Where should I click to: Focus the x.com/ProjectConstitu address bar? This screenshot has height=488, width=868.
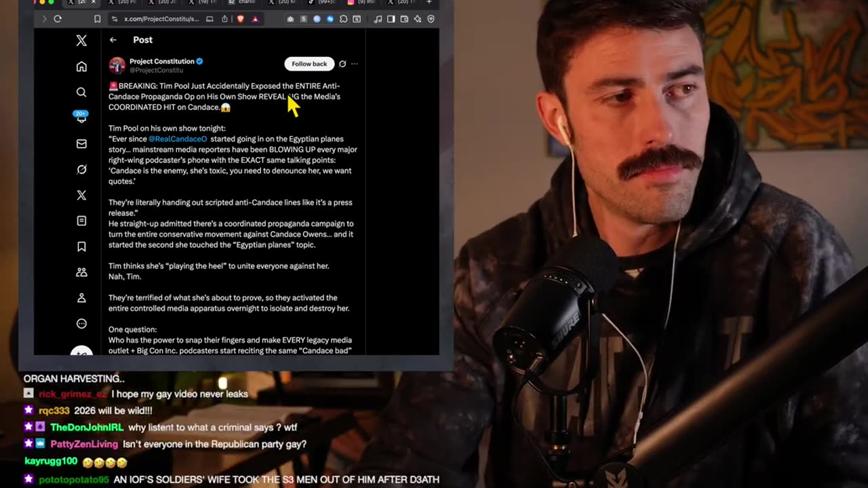pyautogui.click(x=160, y=19)
